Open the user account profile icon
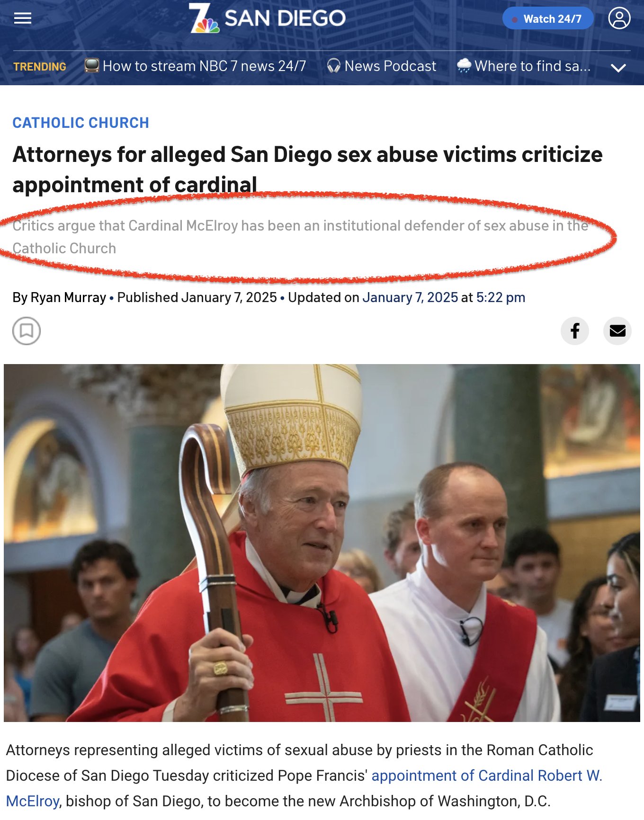 [x=619, y=18]
